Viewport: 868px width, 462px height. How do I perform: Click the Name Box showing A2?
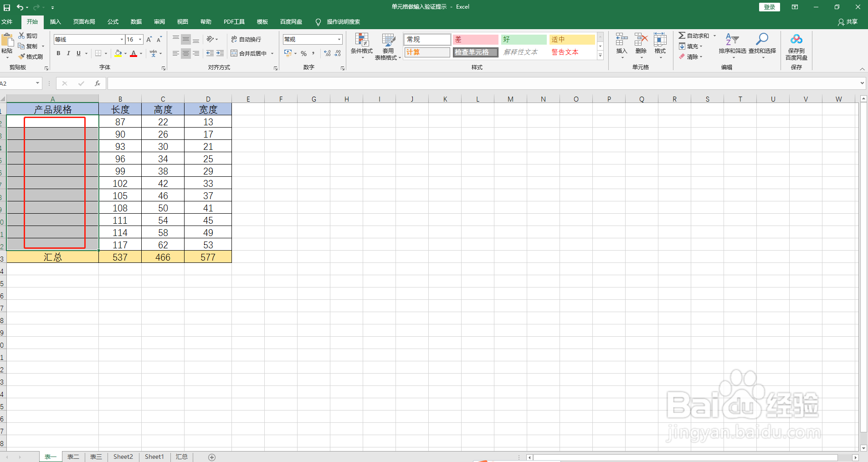(x=17, y=83)
